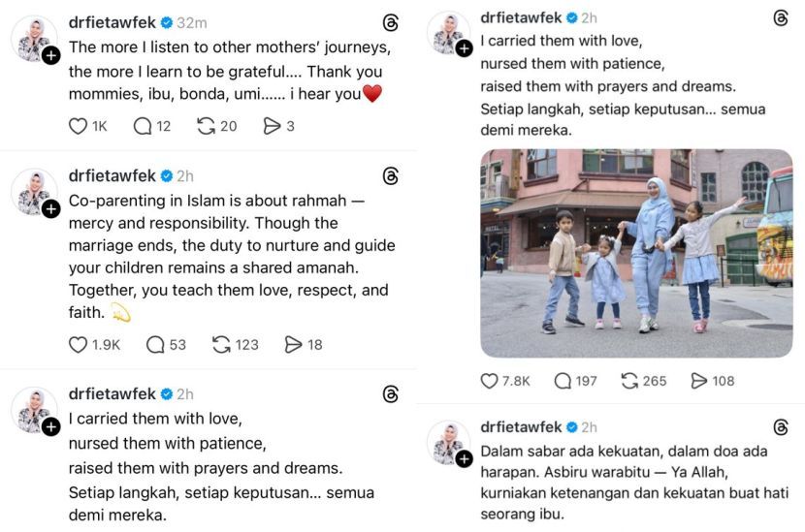Screen dimensions: 805x532
Task: Tap Threads logo on the co-parenting post
Action: pyautogui.click(x=391, y=175)
